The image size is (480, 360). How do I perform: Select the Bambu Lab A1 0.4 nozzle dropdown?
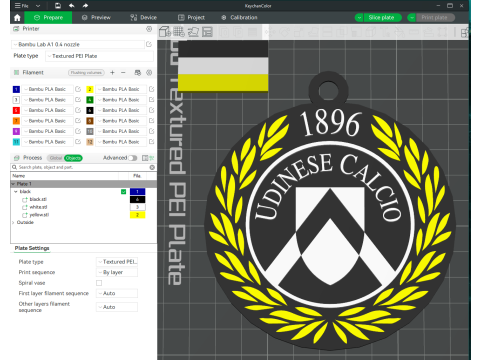click(78, 44)
